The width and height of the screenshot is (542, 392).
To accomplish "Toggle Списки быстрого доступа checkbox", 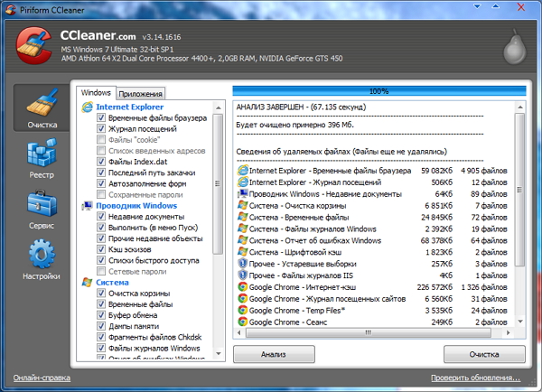I will coord(101,260).
